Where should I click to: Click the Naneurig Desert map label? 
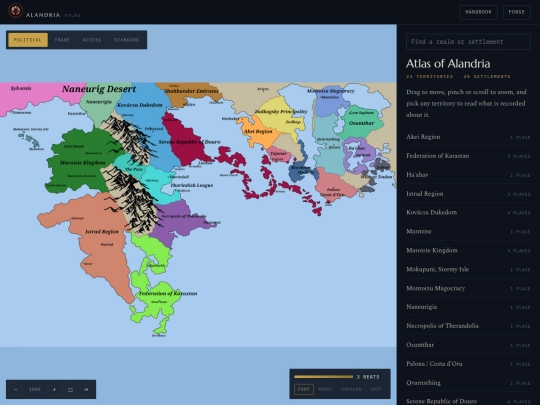pos(99,89)
